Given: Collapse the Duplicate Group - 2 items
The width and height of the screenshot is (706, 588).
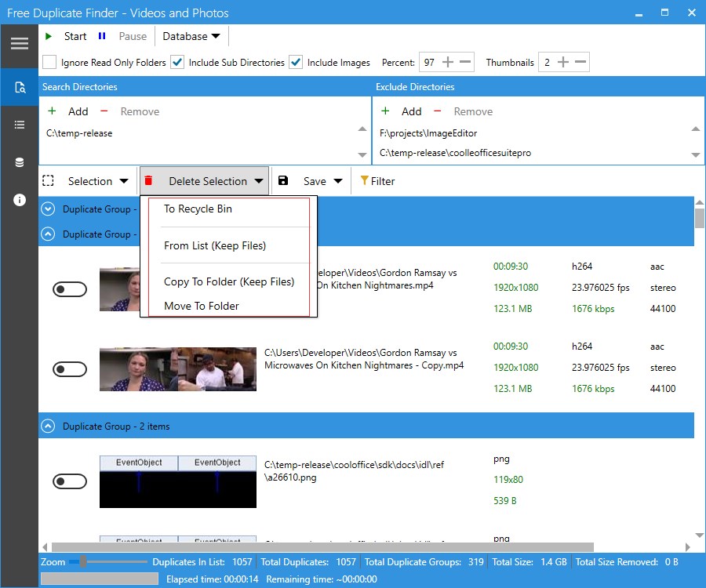Looking at the screenshot, I should [x=48, y=426].
